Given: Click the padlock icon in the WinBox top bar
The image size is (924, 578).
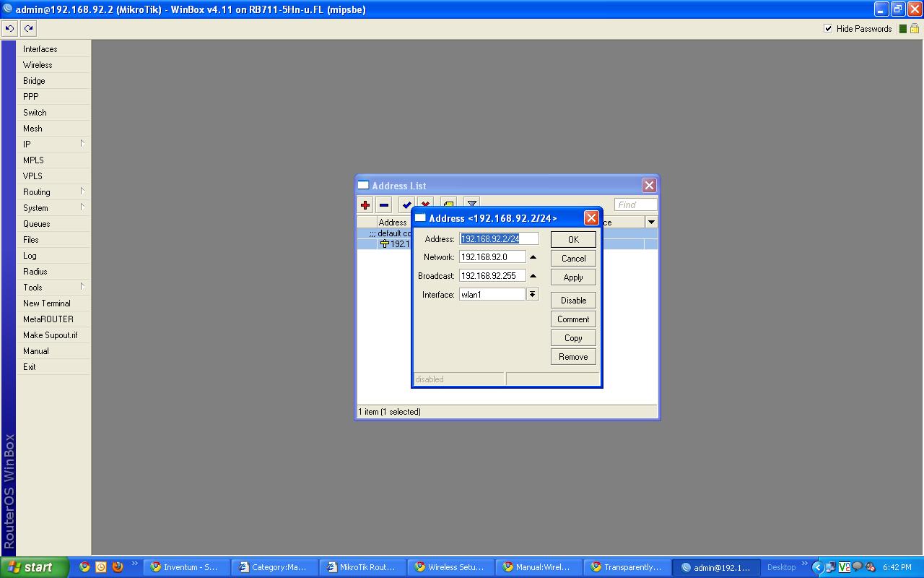Looking at the screenshot, I should point(915,29).
